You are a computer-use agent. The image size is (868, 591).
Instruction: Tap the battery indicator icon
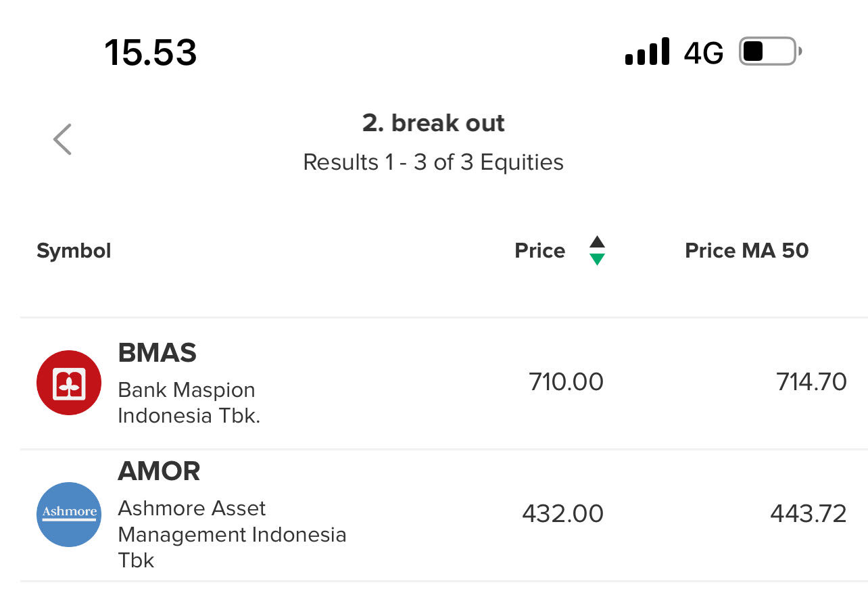[770, 51]
